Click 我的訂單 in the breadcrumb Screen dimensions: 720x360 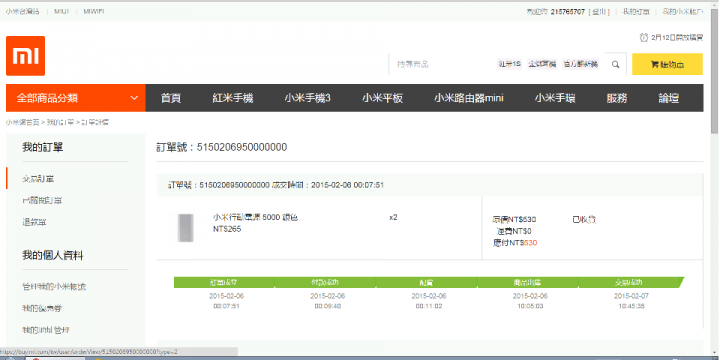click(60, 123)
